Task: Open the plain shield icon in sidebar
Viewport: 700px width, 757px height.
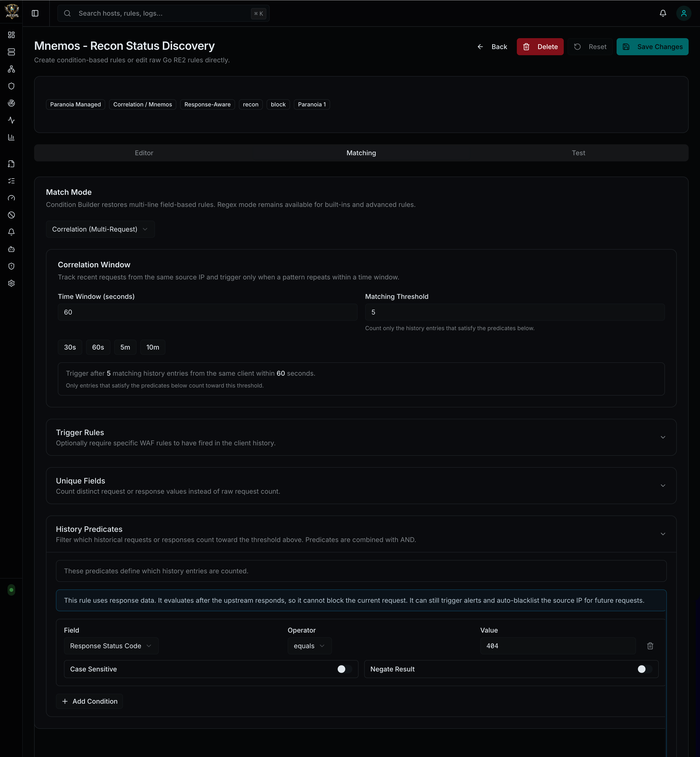Action: (11, 86)
